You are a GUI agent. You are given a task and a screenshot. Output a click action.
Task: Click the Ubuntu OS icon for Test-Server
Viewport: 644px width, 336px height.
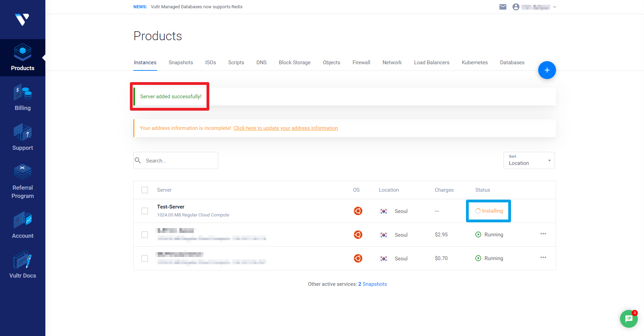tap(358, 211)
